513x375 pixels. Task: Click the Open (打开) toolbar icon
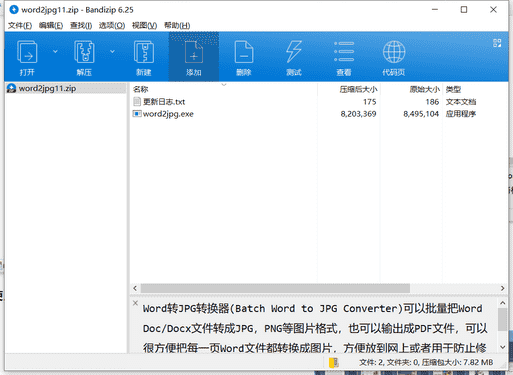(x=27, y=52)
